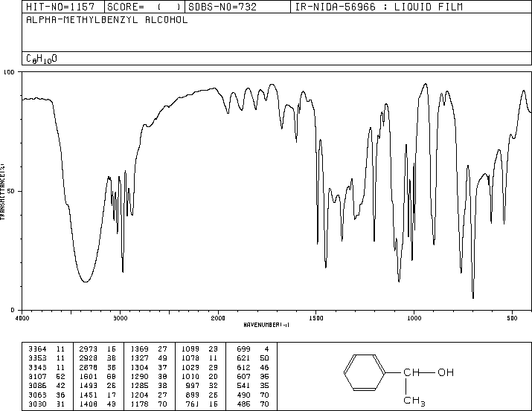Click the C8H10O molecular formula
This screenshot has width=532, height=411.
tap(42, 58)
